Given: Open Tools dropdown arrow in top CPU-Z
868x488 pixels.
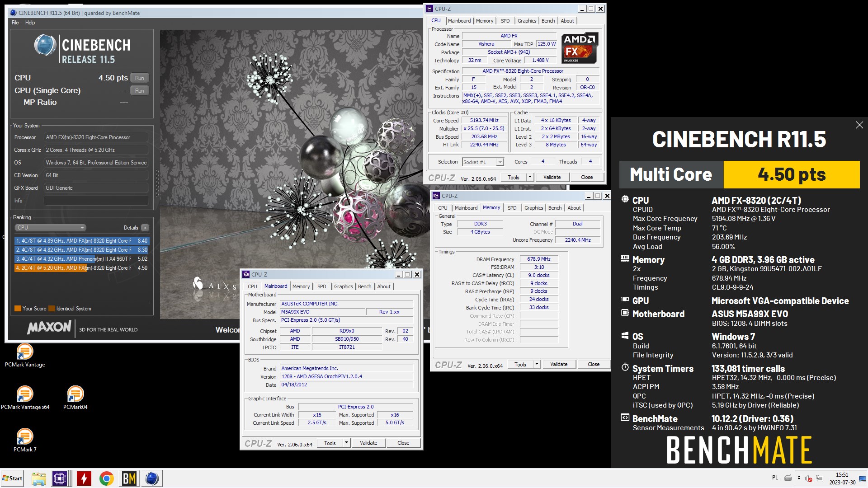Looking at the screenshot, I should (x=530, y=177).
